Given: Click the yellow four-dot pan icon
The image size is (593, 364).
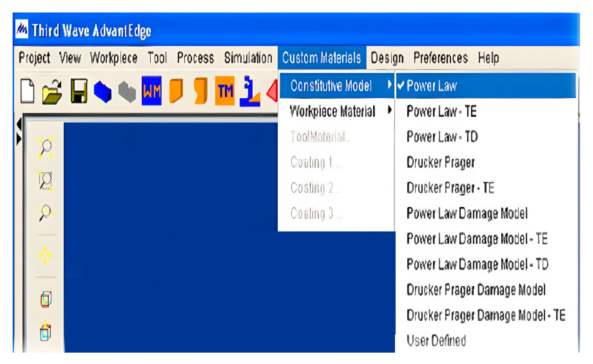Looking at the screenshot, I should point(46,255).
